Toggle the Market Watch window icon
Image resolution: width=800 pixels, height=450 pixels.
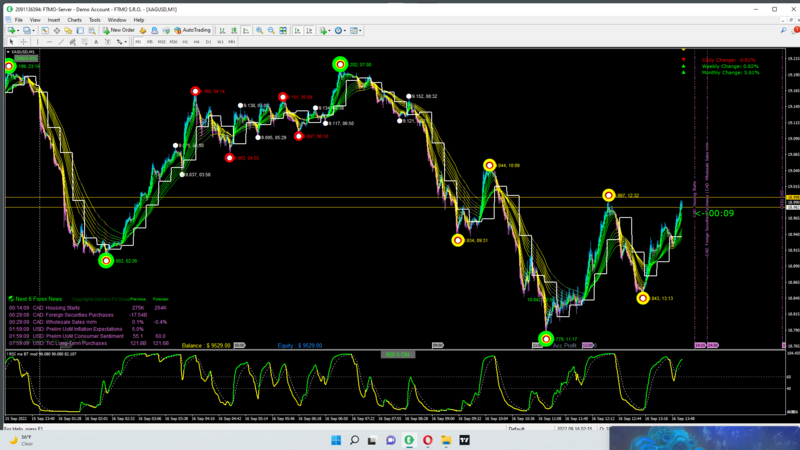coord(45,31)
